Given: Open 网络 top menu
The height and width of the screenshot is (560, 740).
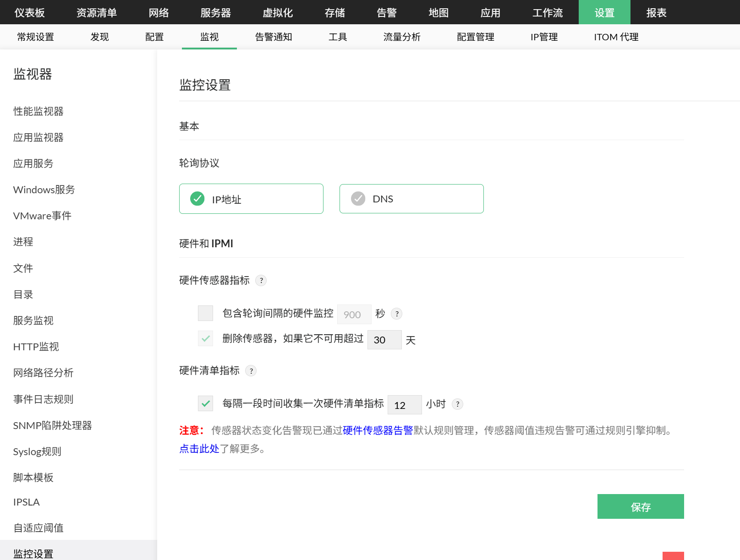Looking at the screenshot, I should coord(159,12).
